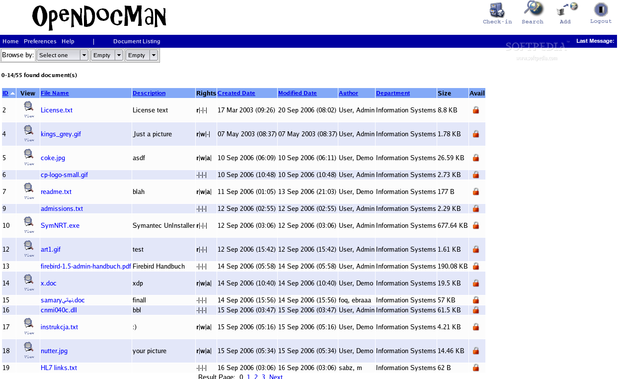Open the admissions.txt file link
Screen dimensions: 620x379
pos(62,209)
